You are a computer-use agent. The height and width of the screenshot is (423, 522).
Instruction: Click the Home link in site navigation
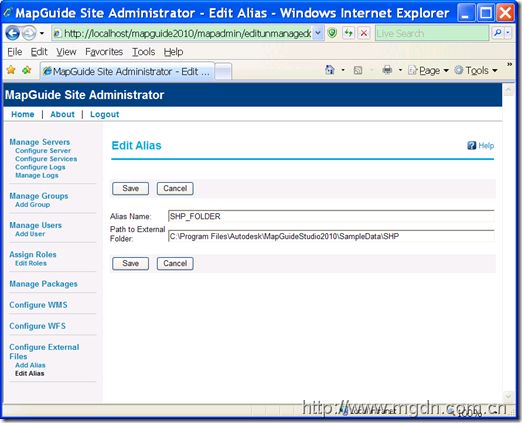[x=23, y=114]
